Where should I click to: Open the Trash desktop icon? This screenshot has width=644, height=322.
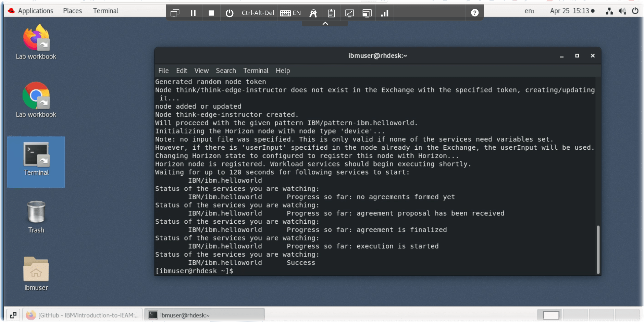point(36,217)
